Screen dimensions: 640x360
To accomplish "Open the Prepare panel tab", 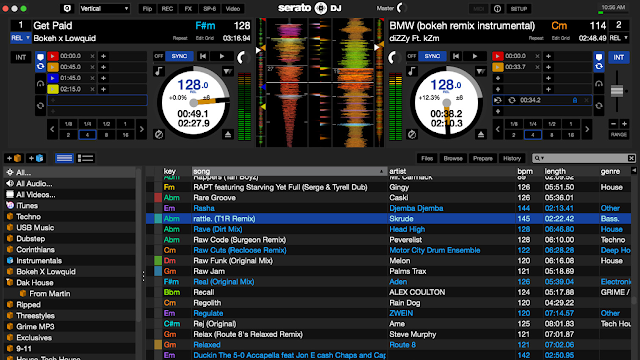I will click(483, 158).
